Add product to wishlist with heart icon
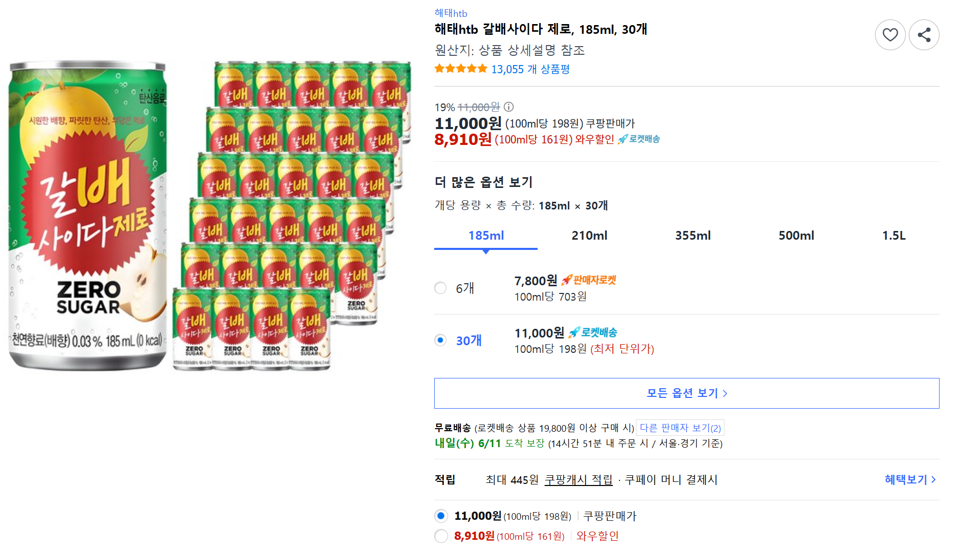This screenshot has height=549, width=980. [890, 34]
